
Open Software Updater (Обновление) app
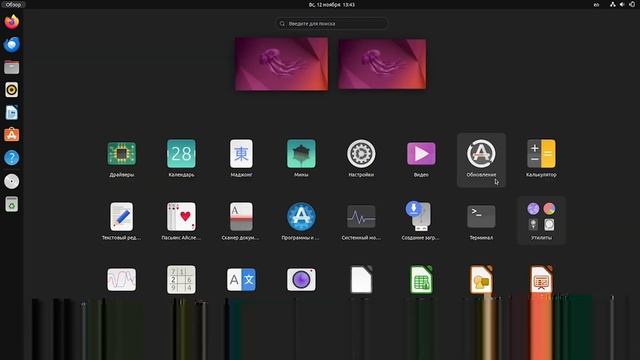pyautogui.click(x=481, y=154)
